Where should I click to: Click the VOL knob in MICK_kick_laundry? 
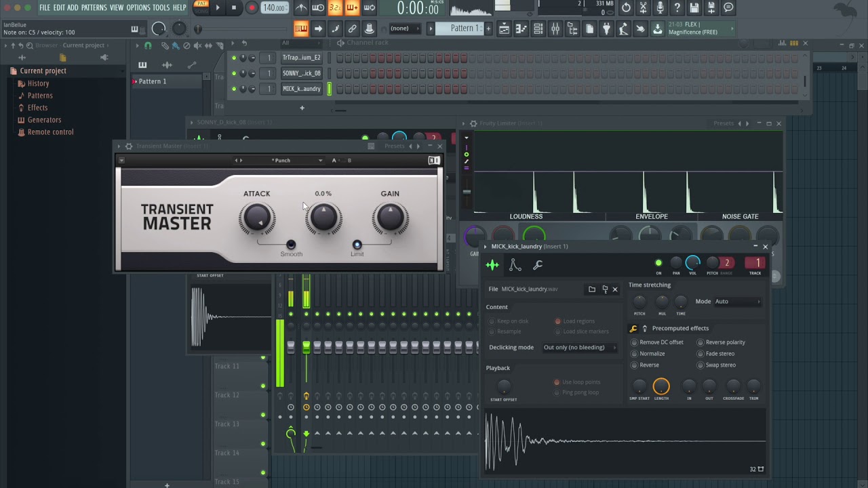click(x=692, y=262)
